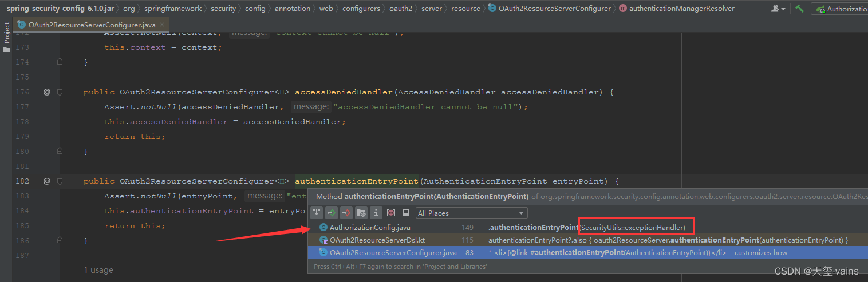Click the configurers breadcrumb segment

[361, 9]
